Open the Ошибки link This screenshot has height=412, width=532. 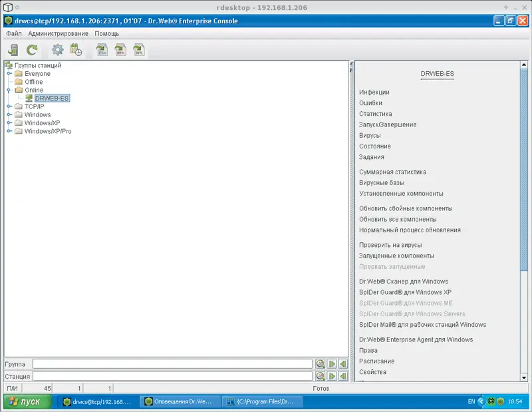(x=370, y=103)
